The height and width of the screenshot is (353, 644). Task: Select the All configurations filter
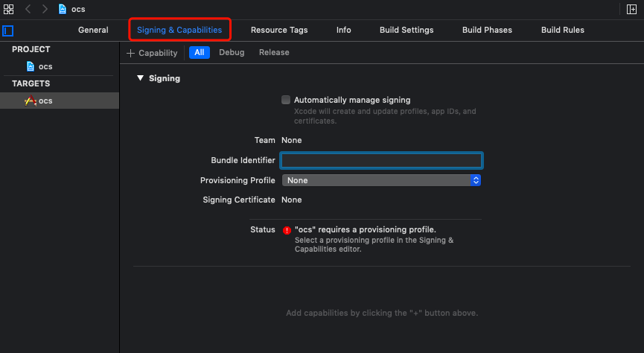[200, 53]
